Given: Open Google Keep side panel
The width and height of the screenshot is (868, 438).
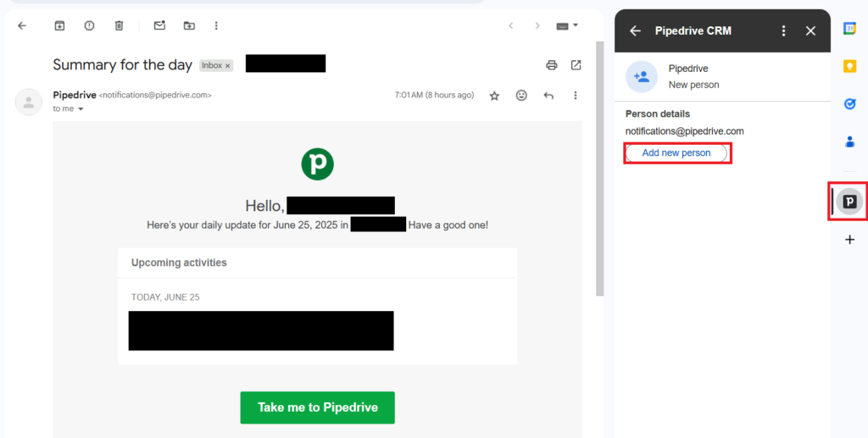Looking at the screenshot, I should pyautogui.click(x=849, y=66).
